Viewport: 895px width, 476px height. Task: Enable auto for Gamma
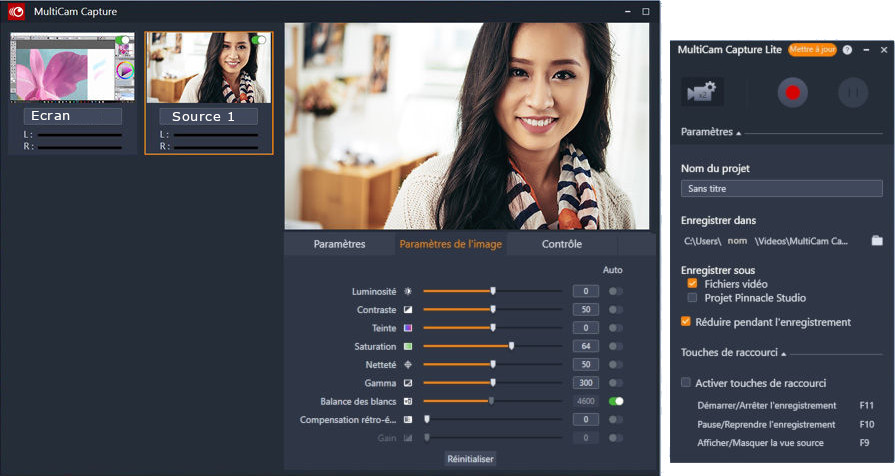point(615,382)
